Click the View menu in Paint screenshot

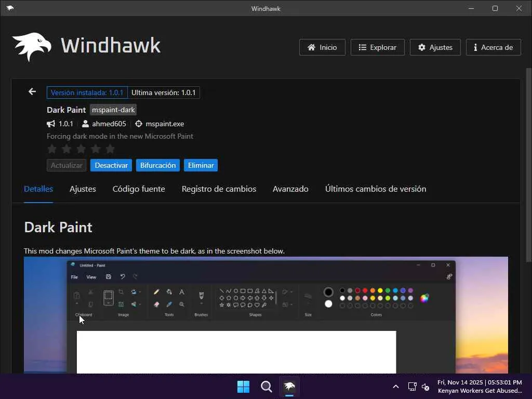click(91, 277)
